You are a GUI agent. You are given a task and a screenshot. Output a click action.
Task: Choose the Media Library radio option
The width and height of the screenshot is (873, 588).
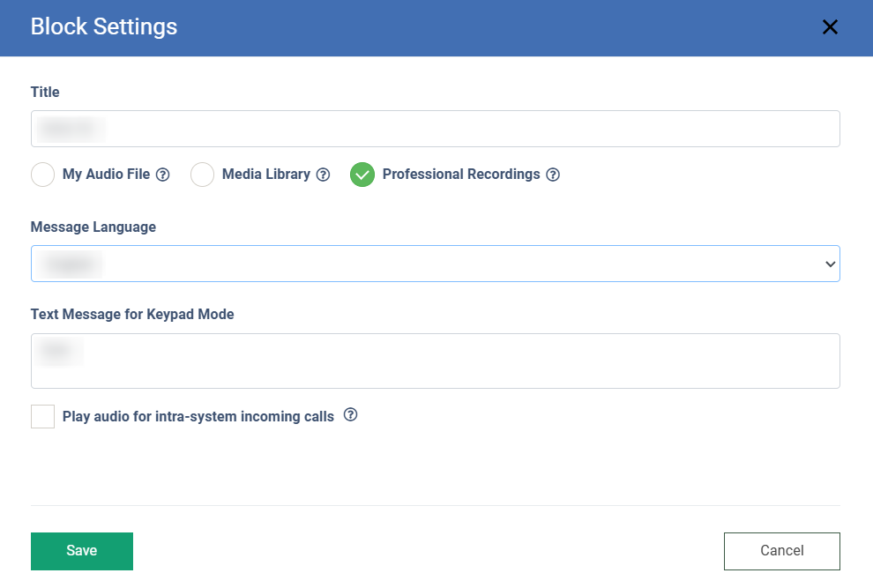[203, 175]
